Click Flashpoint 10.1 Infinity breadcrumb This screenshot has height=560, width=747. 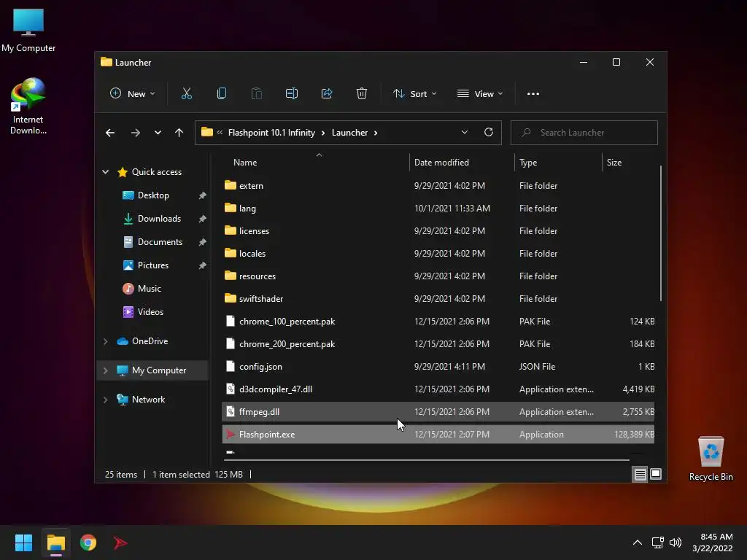(271, 133)
